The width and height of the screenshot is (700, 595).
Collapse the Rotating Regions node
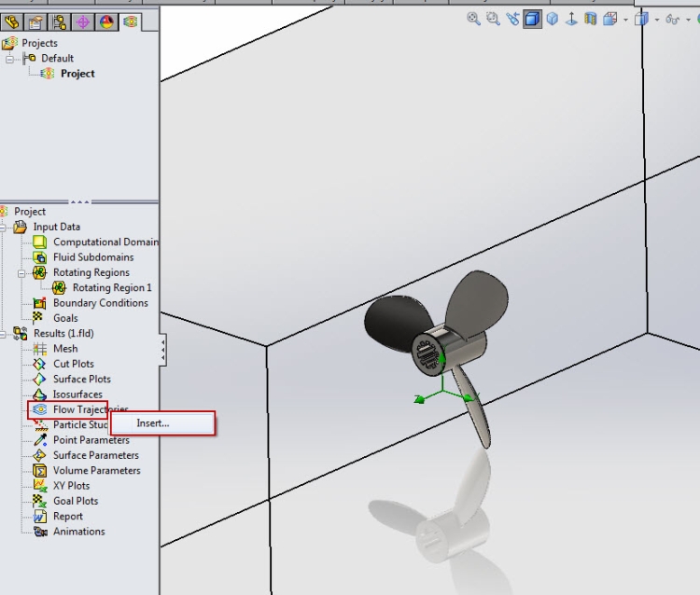[21, 273]
